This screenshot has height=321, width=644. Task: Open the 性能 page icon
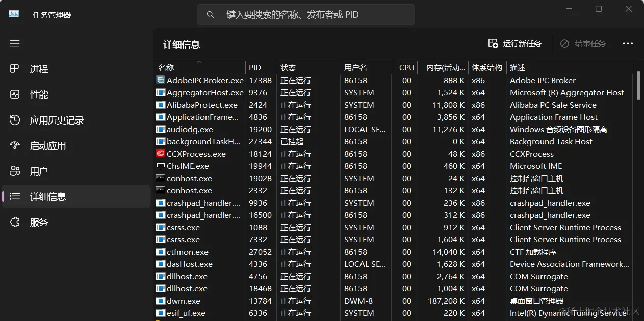click(x=15, y=94)
